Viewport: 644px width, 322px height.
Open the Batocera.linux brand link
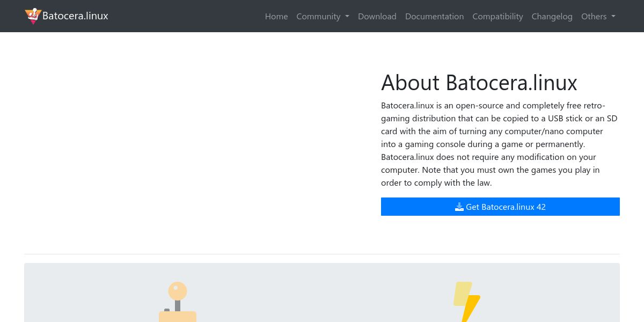click(x=67, y=16)
